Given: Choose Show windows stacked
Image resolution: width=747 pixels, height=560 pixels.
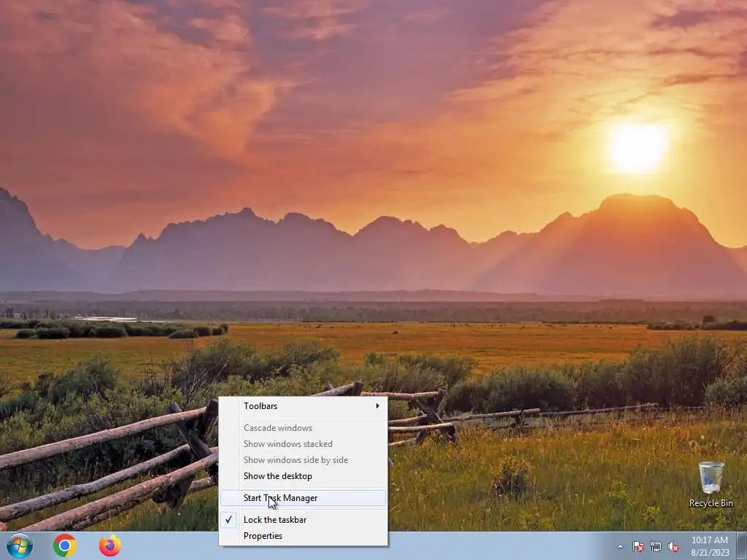Looking at the screenshot, I should (x=303, y=444).
